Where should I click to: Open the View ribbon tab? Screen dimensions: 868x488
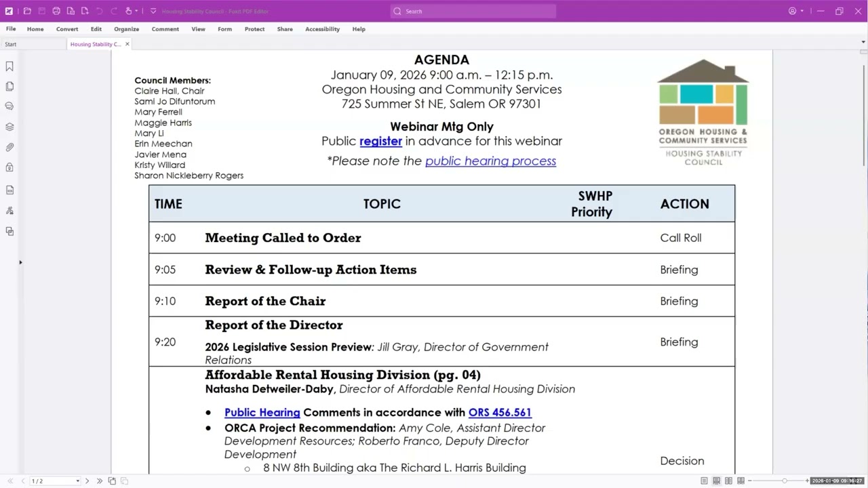(x=199, y=29)
